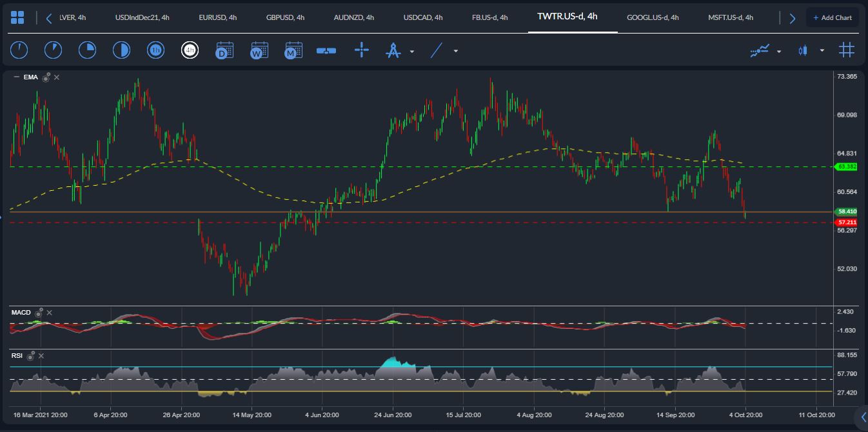Switch to the EURUSD, 4h tab
Screen dimensions: 868x432
[217, 17]
